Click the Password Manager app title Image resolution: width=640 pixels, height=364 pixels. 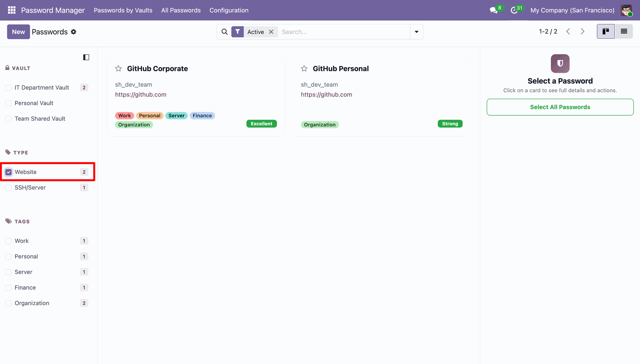tap(53, 10)
